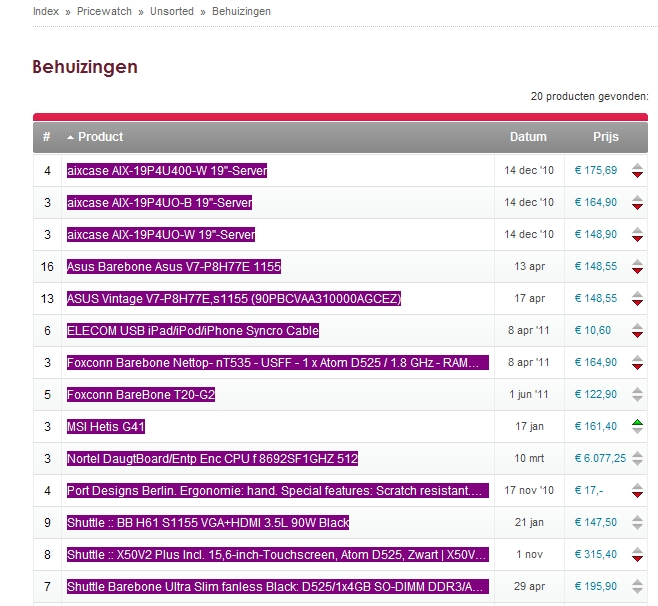Image resolution: width=658 pixels, height=606 pixels.
Task: Open Nortel DaugtBoard/Entp Enc CPU product
Action: (212, 458)
